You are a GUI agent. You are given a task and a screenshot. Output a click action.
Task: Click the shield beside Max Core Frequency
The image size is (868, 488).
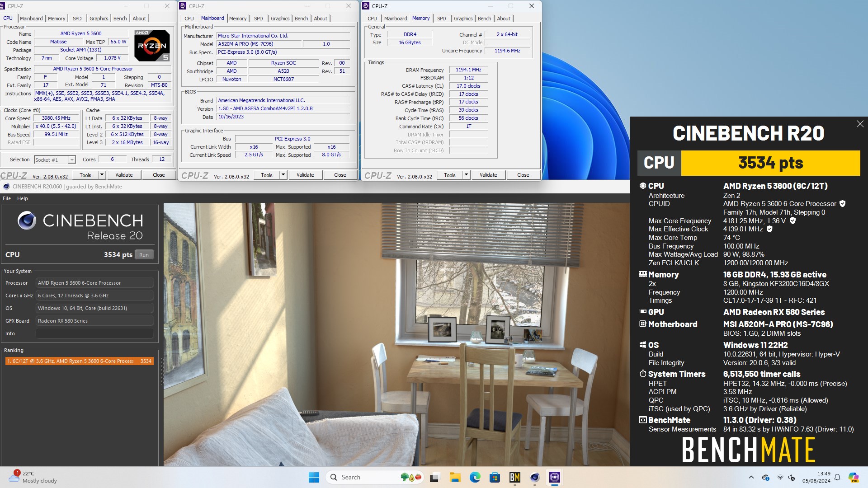(793, 221)
